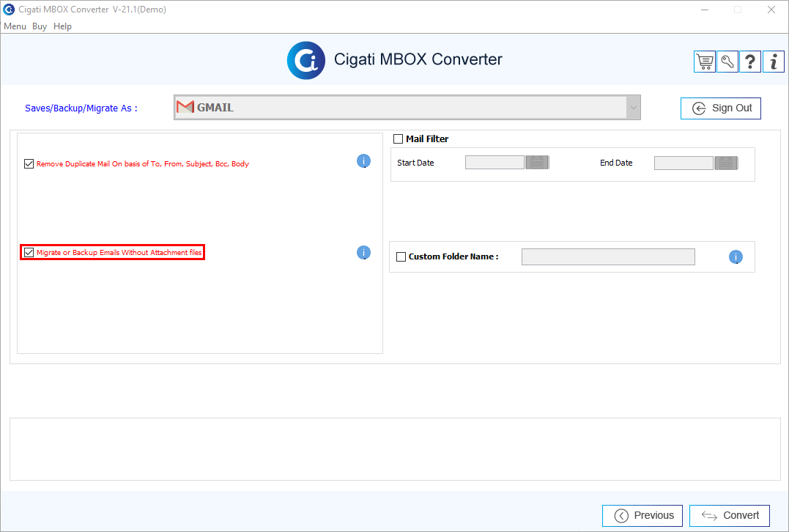Open the Buy menu
Screen dimensions: 789x532
(40, 26)
